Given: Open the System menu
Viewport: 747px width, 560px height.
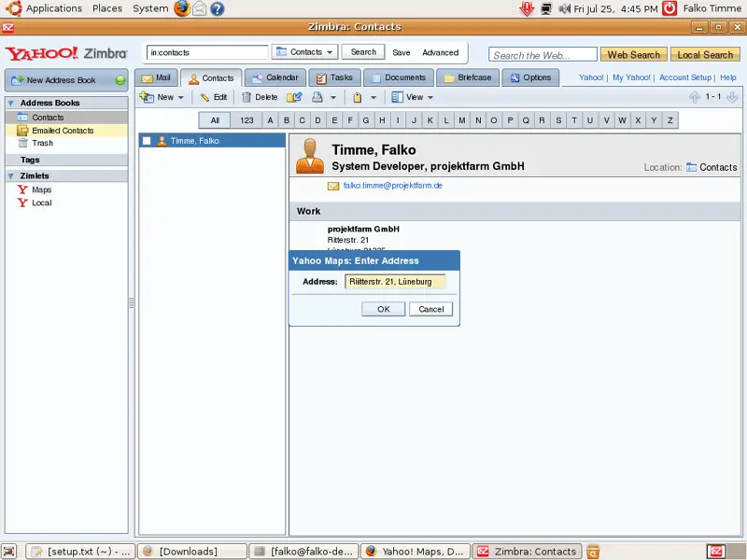Looking at the screenshot, I should 150,8.
